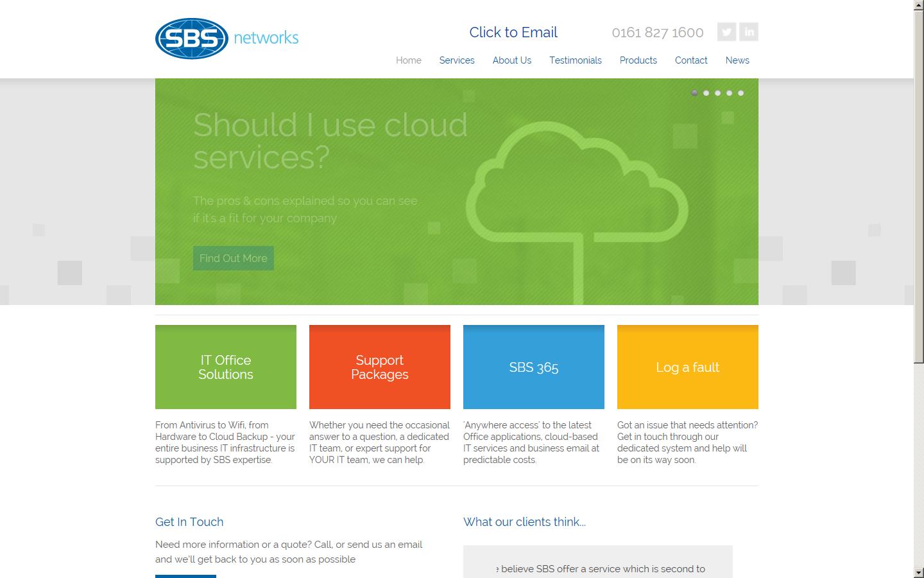
Task: Open the green IT Office Solutions tile
Action: [226, 367]
